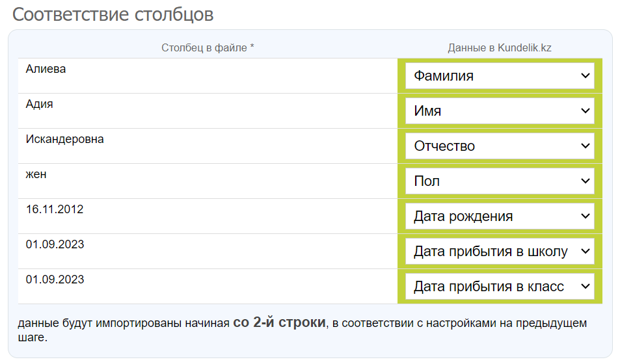Click the Данные в Kundelik.kz column header
The image size is (620, 364).
[499, 47]
